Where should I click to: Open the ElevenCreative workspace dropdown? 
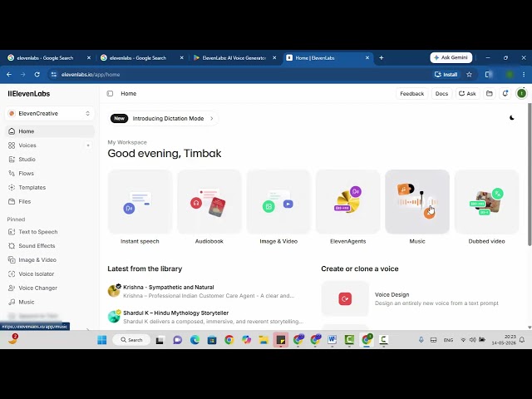[50, 113]
